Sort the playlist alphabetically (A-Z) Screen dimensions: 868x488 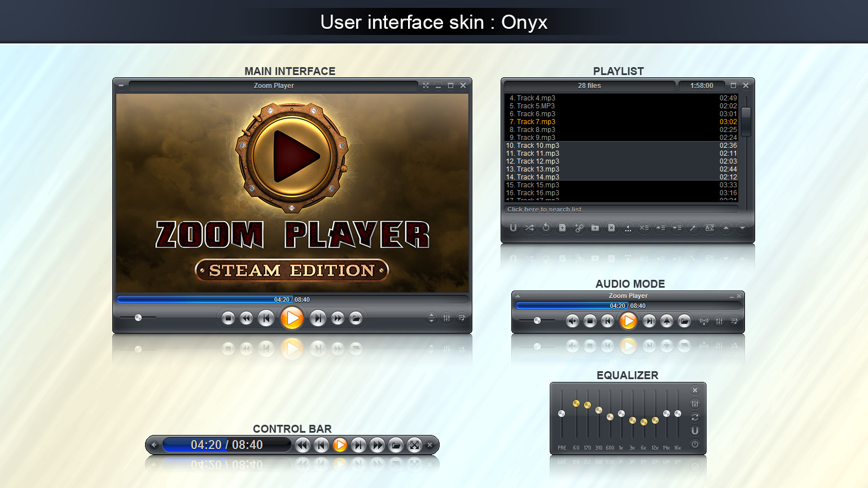pos(709,227)
